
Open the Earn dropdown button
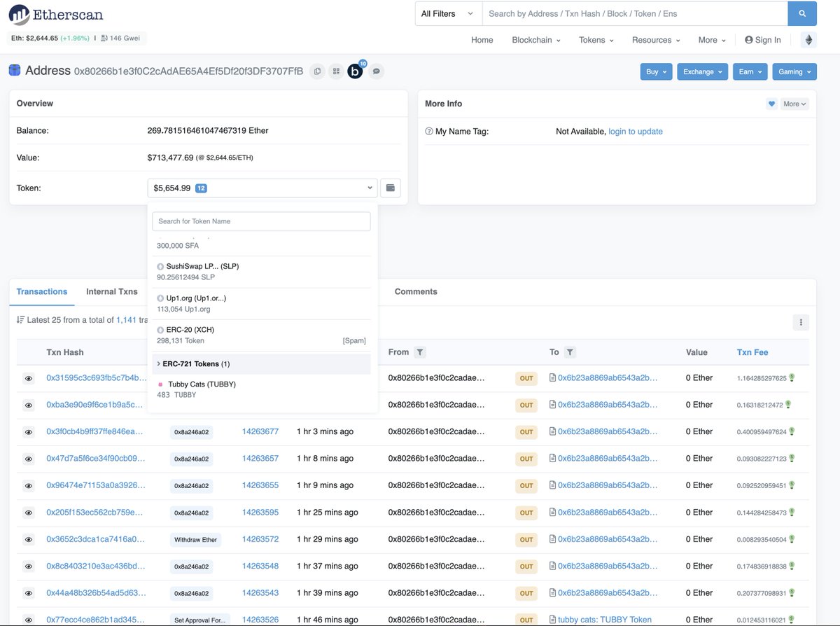[750, 71]
